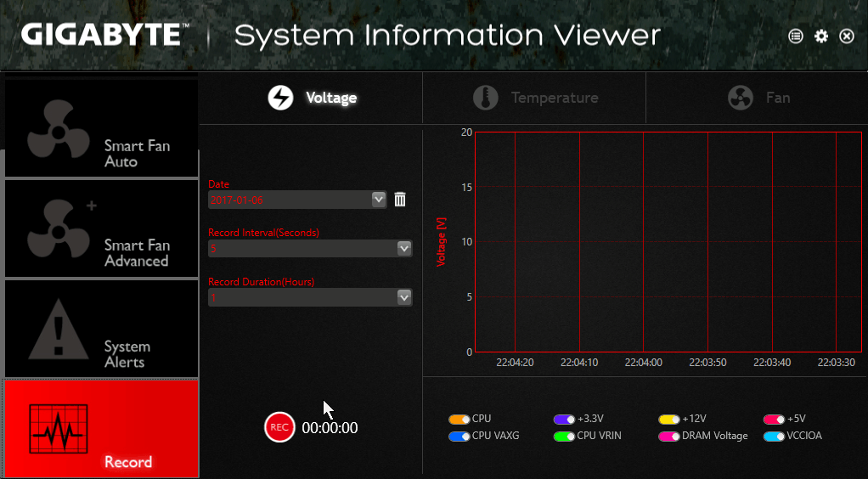Screen dimensions: 868x479
Task: Expand the Record Duration dropdown arrow
Action: (x=404, y=297)
